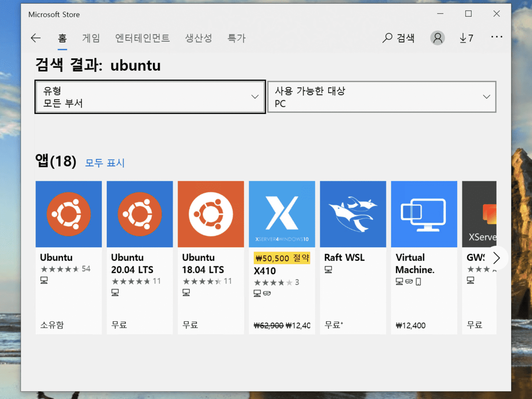
Task: Click the Ubuntu 20.04 LTS title
Action: (132, 263)
